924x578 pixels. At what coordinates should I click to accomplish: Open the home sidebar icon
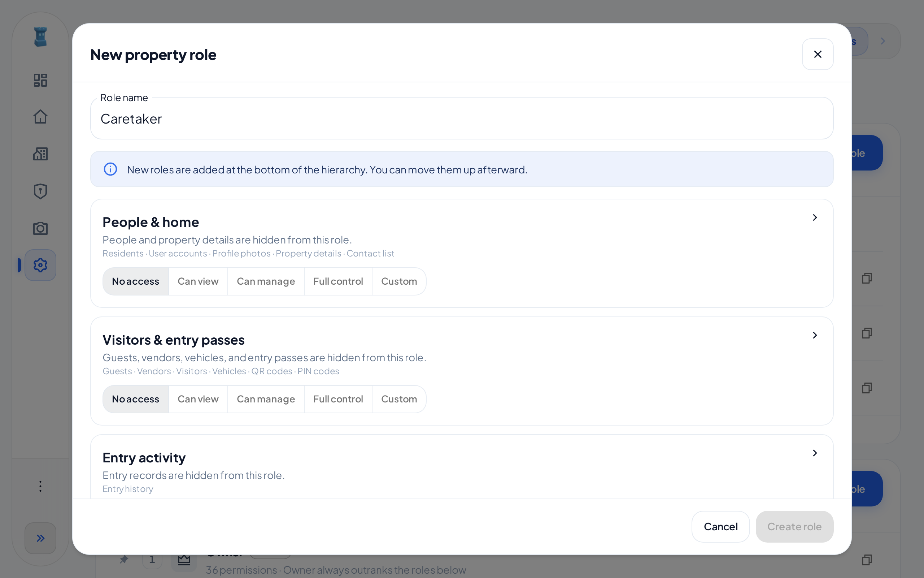click(40, 117)
